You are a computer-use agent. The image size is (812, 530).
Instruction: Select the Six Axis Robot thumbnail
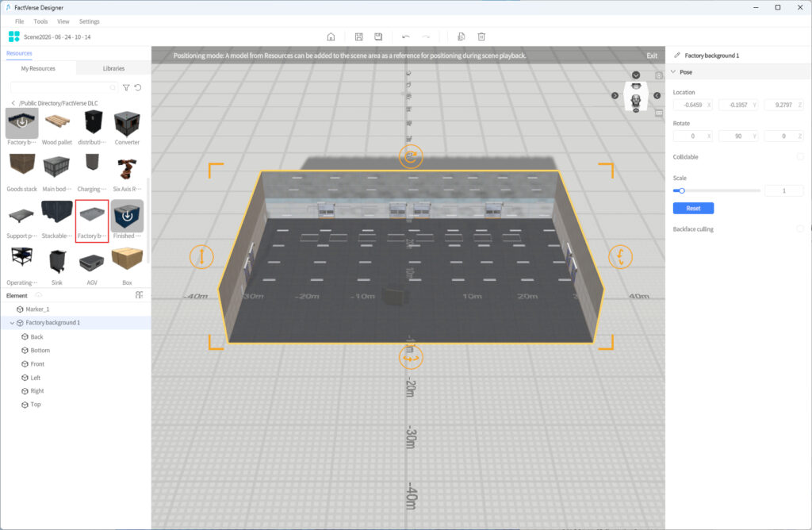[127, 170]
